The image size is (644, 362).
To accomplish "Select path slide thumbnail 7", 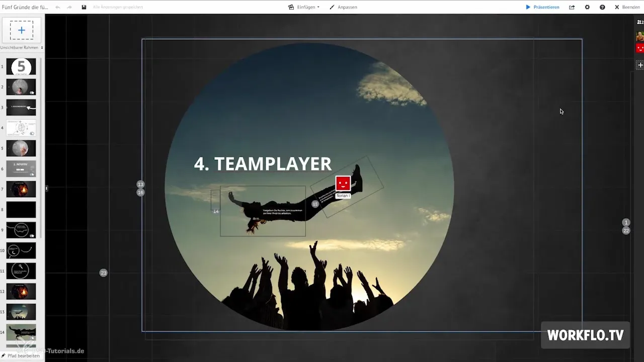I will 21,189.
